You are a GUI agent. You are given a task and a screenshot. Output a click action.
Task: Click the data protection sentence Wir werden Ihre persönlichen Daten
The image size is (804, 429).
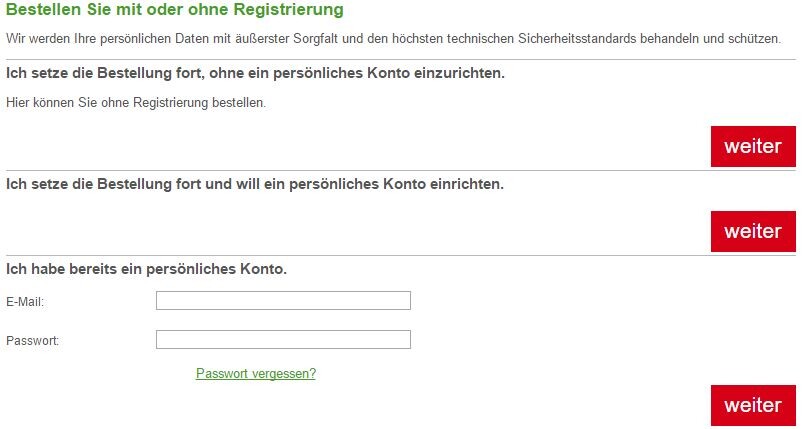coord(393,38)
